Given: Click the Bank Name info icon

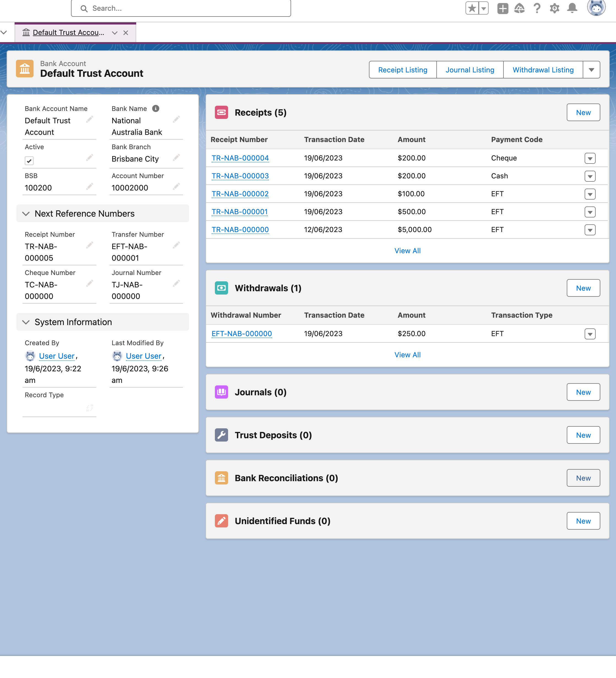Looking at the screenshot, I should click(156, 108).
